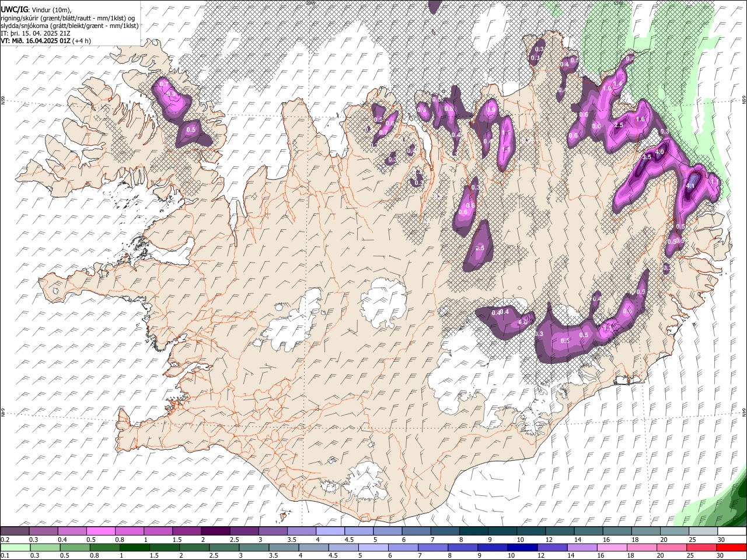
Task: Click the lower pink swatch between 18 and 20
Action: 641,547
